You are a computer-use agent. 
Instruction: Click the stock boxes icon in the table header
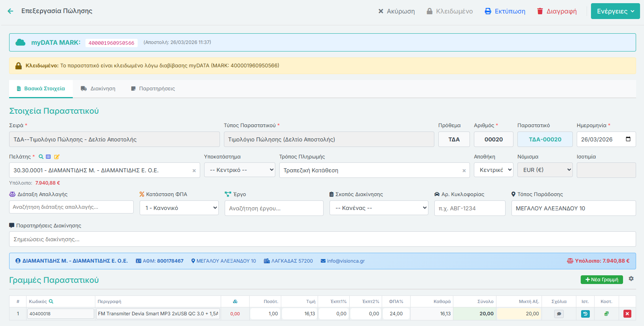pos(235,301)
